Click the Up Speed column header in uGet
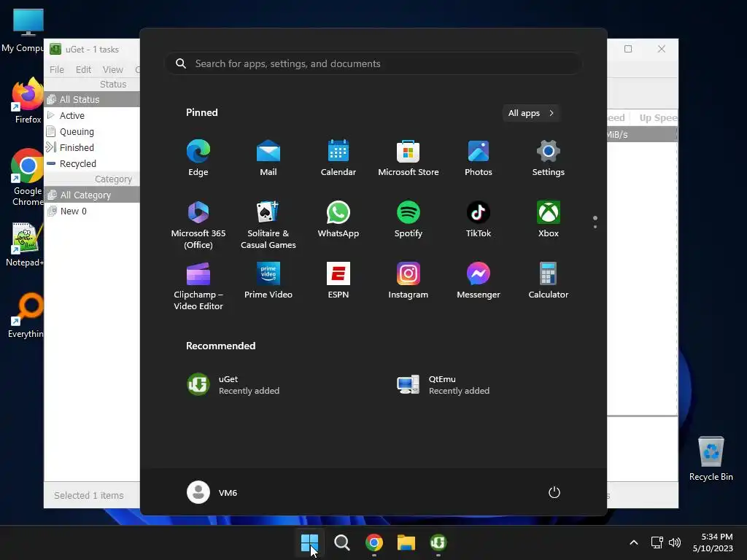747x560 pixels. coord(656,117)
